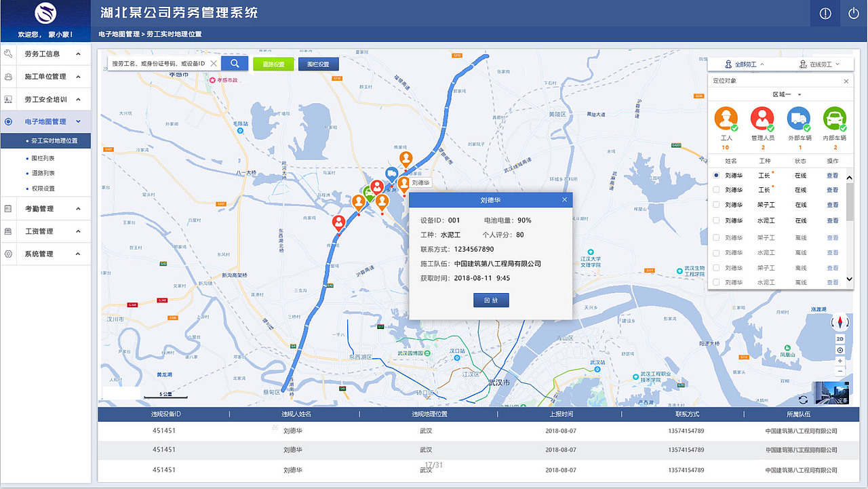
Task: Open 劳工实时地理位置 submenu item
Action: [45, 141]
